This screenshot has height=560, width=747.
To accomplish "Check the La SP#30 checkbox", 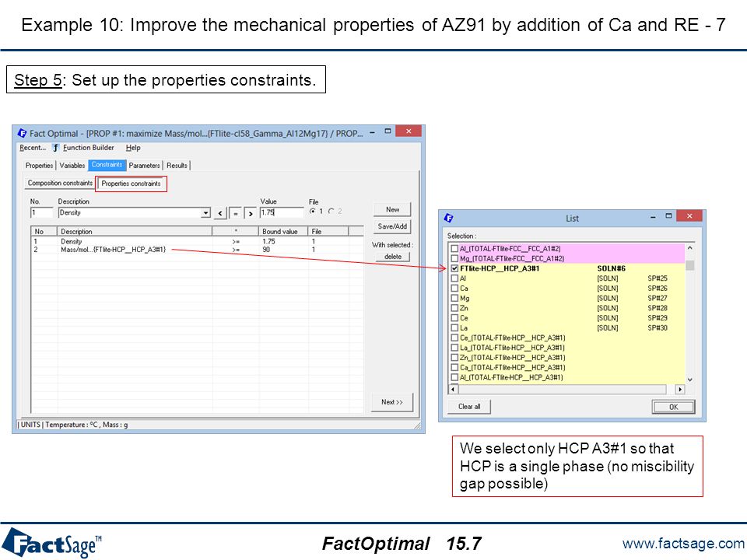I will click(454, 327).
